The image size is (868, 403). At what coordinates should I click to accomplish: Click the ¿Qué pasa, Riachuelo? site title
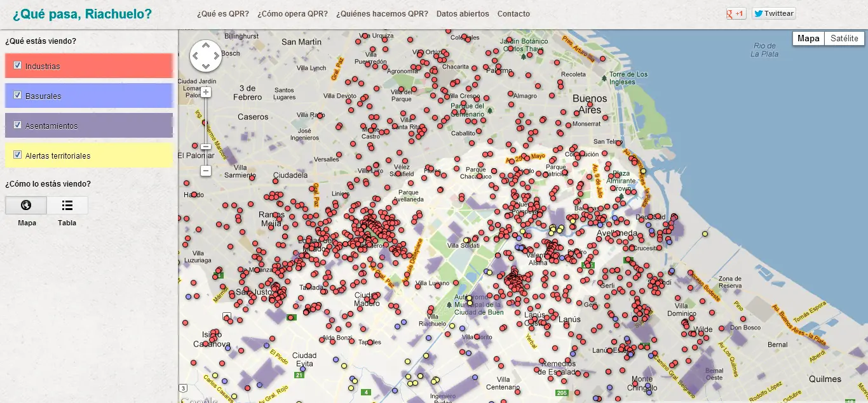click(82, 13)
